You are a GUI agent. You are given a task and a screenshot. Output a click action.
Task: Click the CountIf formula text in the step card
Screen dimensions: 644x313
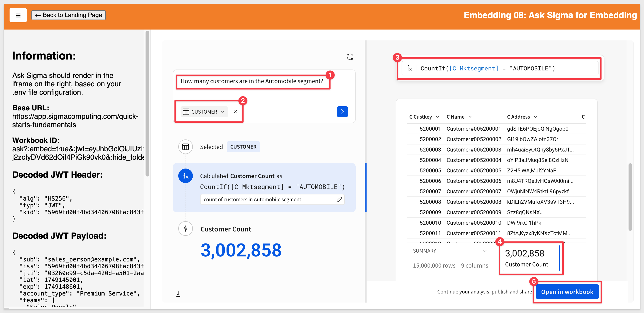272,187
